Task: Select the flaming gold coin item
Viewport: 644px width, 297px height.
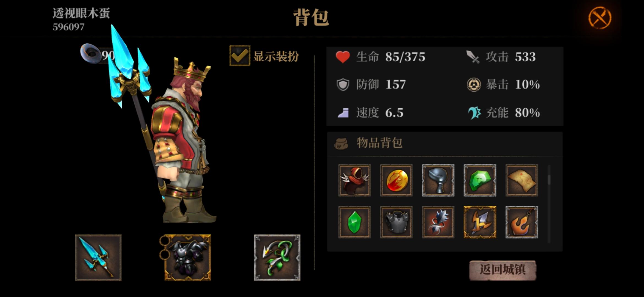Action: (x=396, y=180)
